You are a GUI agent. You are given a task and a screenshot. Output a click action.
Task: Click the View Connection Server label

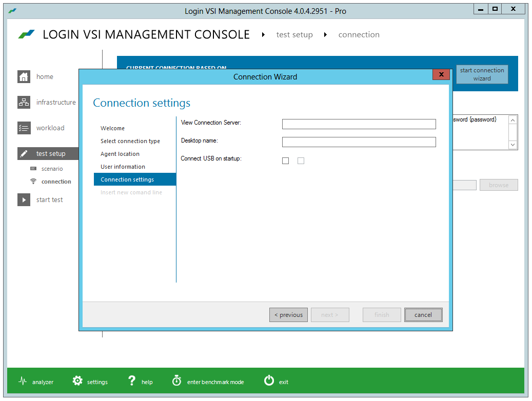(211, 123)
